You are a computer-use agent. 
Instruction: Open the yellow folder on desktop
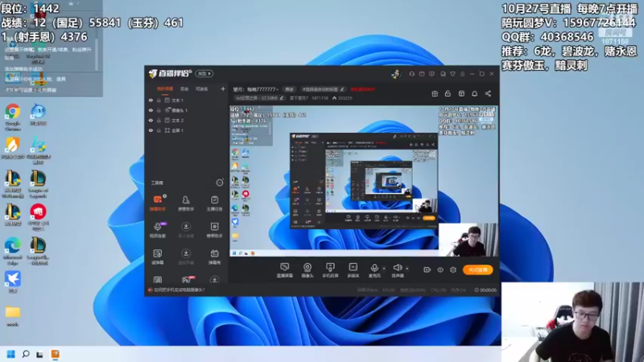[13, 316]
